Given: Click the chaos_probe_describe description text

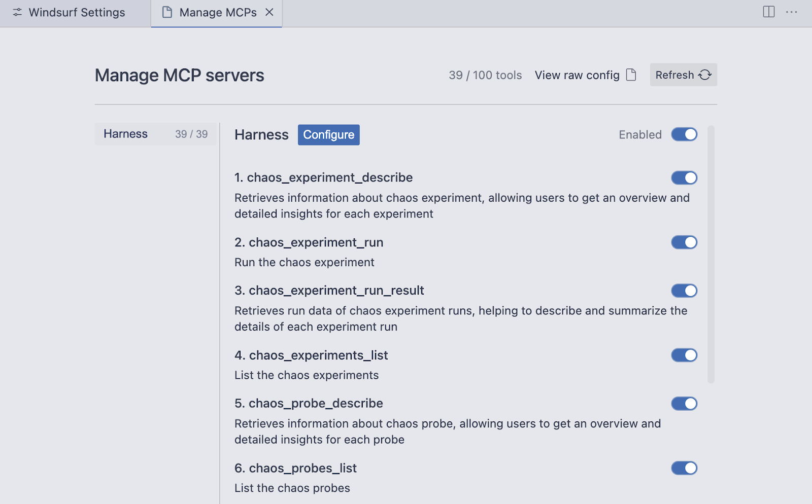Looking at the screenshot, I should point(448,432).
